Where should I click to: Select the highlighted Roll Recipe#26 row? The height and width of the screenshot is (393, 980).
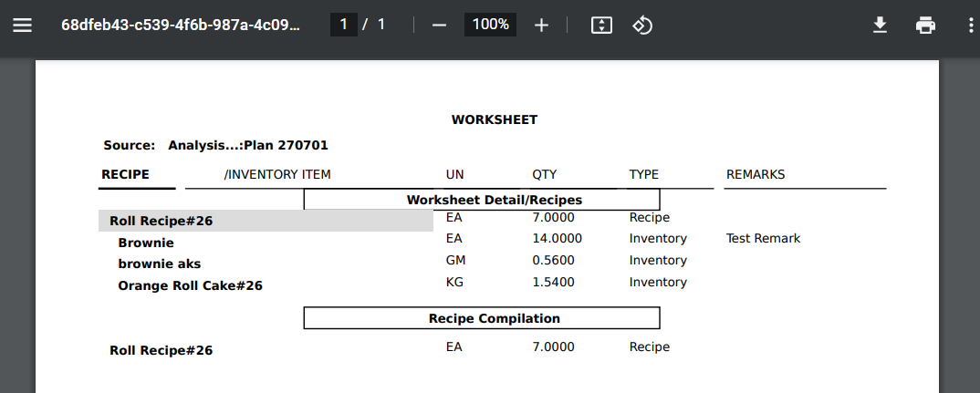266,221
